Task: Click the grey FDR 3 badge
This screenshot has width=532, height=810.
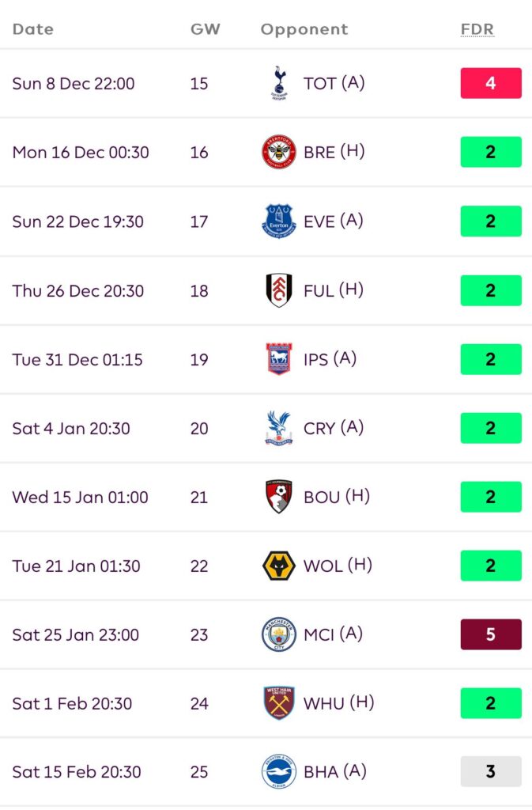Action: coord(491,772)
